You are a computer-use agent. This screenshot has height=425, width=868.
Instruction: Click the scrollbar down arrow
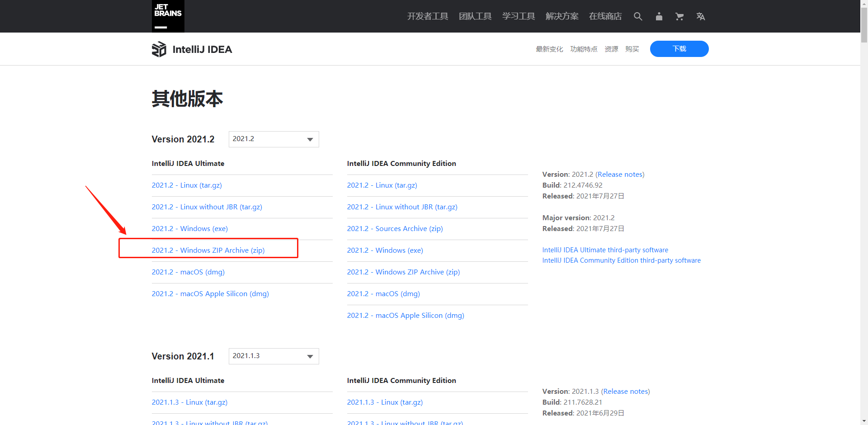[864, 421]
